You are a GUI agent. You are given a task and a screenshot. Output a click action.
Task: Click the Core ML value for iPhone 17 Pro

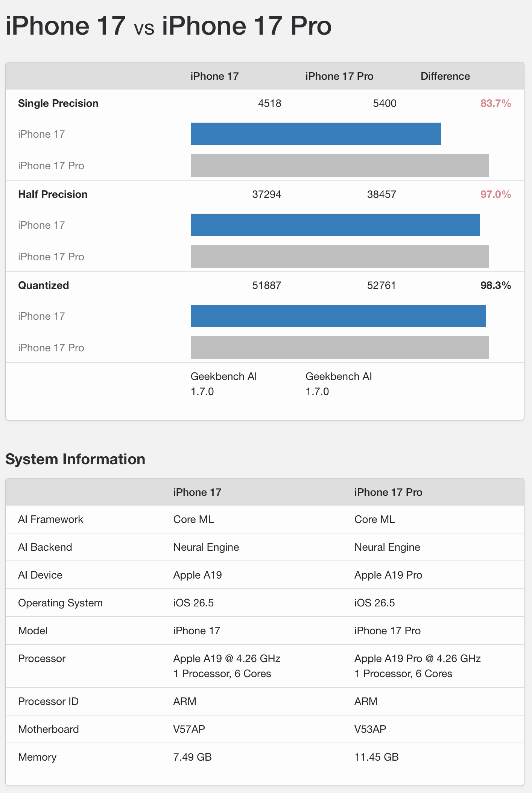[x=375, y=520]
